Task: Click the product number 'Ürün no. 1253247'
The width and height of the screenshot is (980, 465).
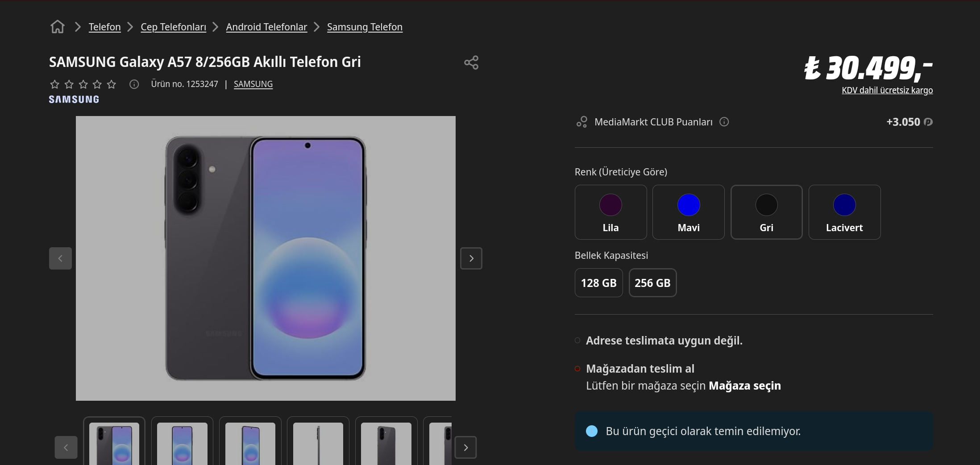Action: pos(185,84)
